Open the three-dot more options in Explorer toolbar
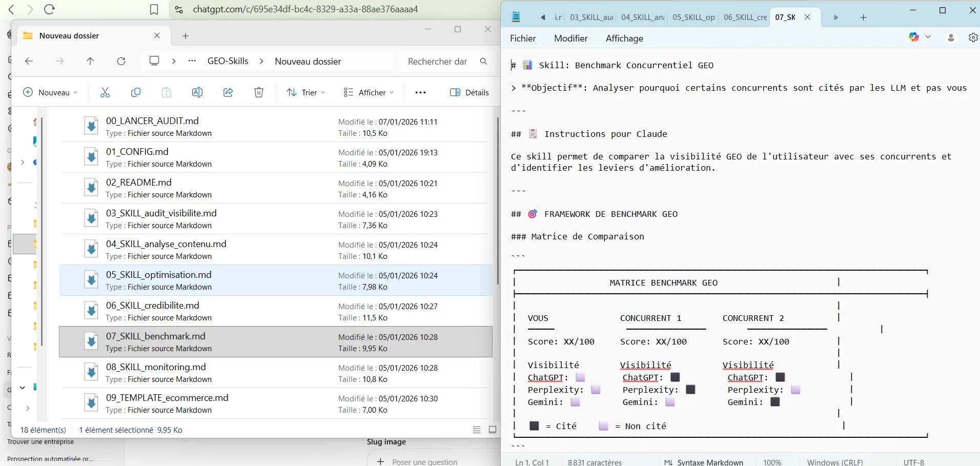 [x=420, y=92]
